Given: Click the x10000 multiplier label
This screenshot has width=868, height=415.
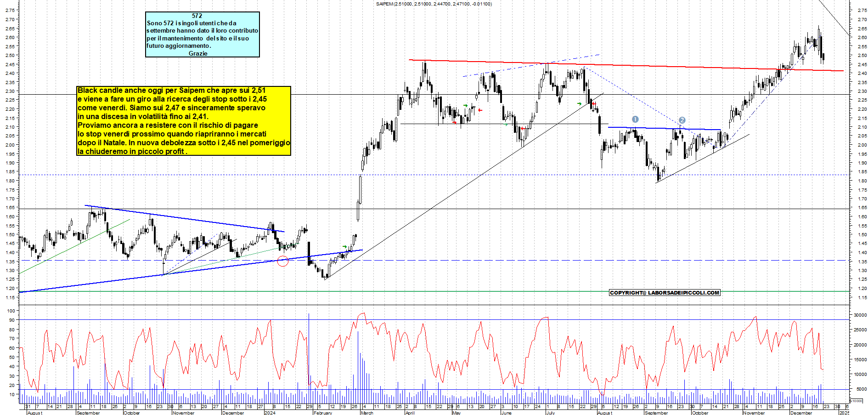Looking at the screenshot, I should click(857, 401).
